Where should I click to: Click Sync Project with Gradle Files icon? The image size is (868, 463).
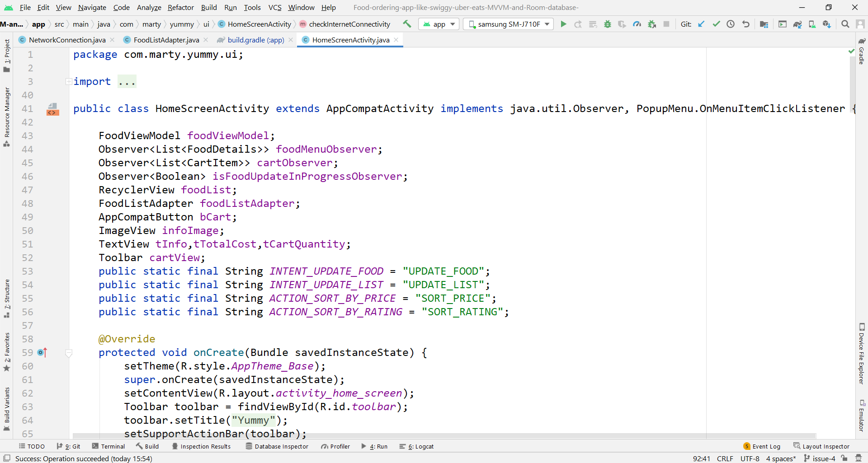click(797, 24)
